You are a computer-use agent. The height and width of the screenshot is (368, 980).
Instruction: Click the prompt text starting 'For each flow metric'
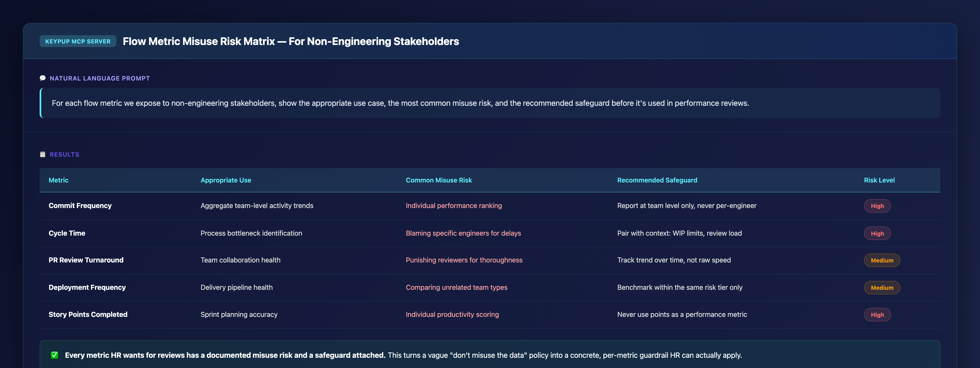400,103
